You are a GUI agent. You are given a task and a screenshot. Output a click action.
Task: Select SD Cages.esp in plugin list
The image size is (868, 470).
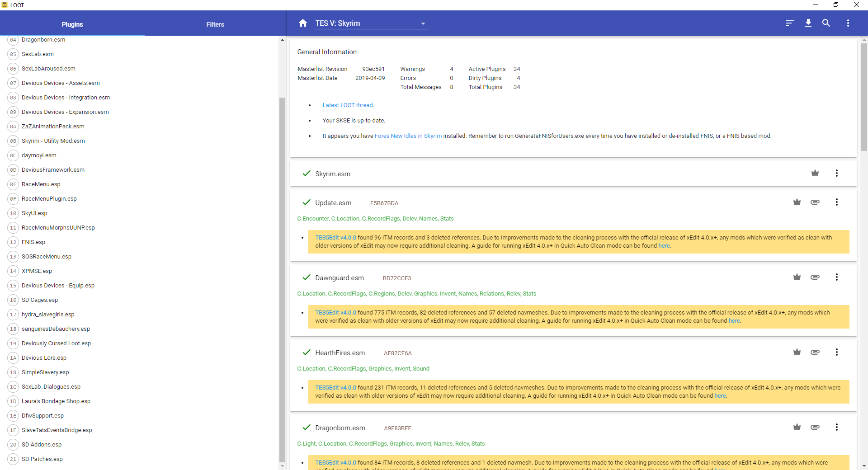click(x=40, y=300)
